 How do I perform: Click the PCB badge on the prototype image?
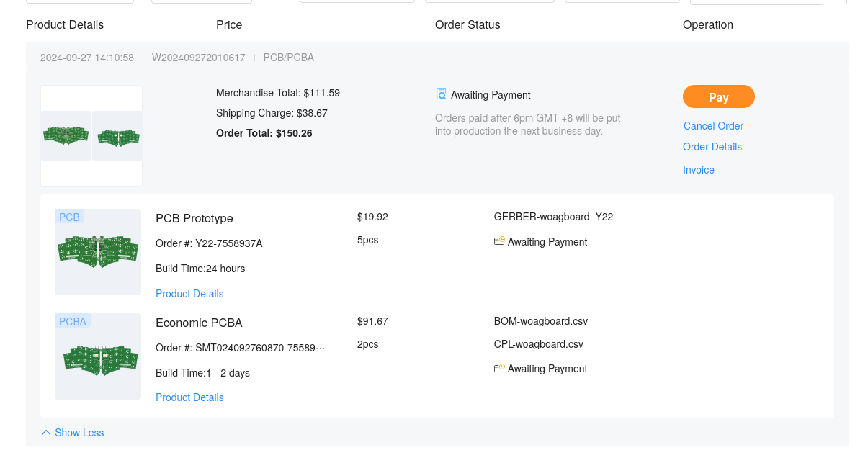[70, 217]
